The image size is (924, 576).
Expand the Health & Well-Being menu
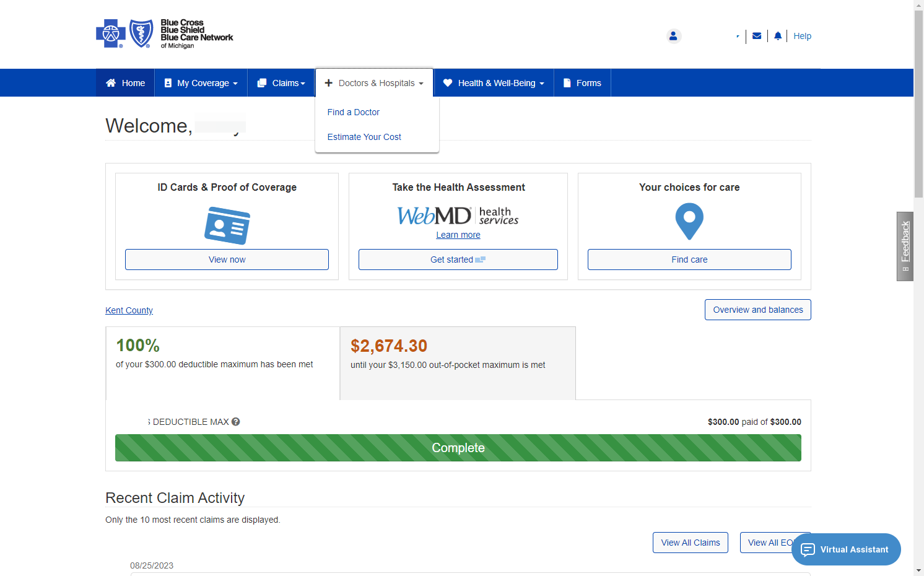pos(494,83)
